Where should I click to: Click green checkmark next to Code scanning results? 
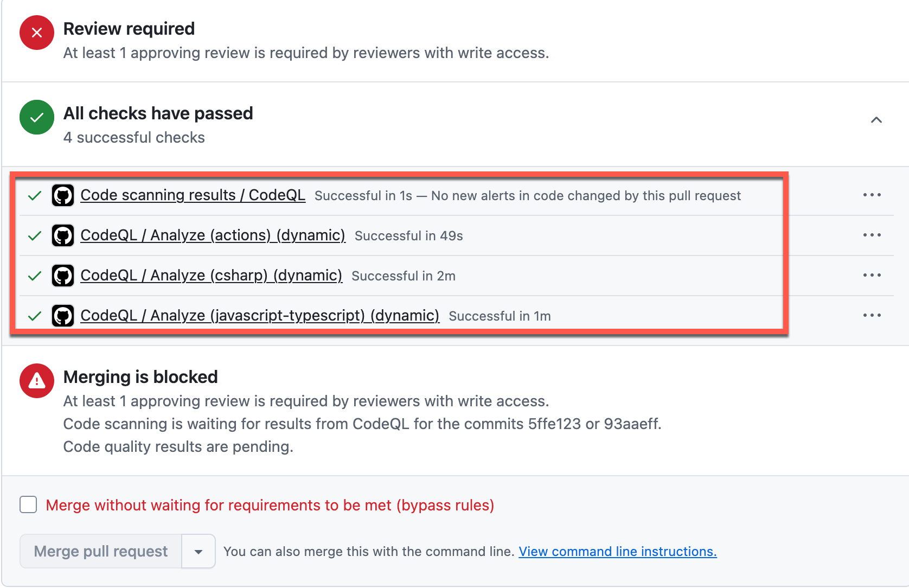35,195
